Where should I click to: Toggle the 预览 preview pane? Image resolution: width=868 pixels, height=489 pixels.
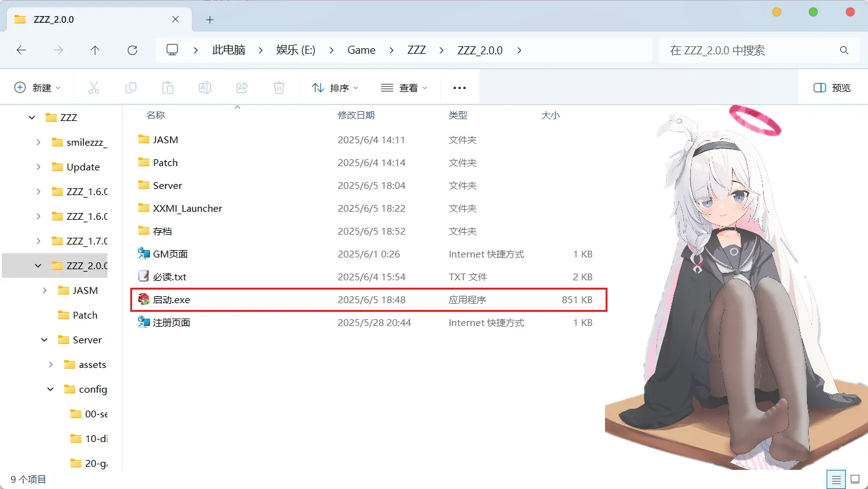click(x=831, y=87)
